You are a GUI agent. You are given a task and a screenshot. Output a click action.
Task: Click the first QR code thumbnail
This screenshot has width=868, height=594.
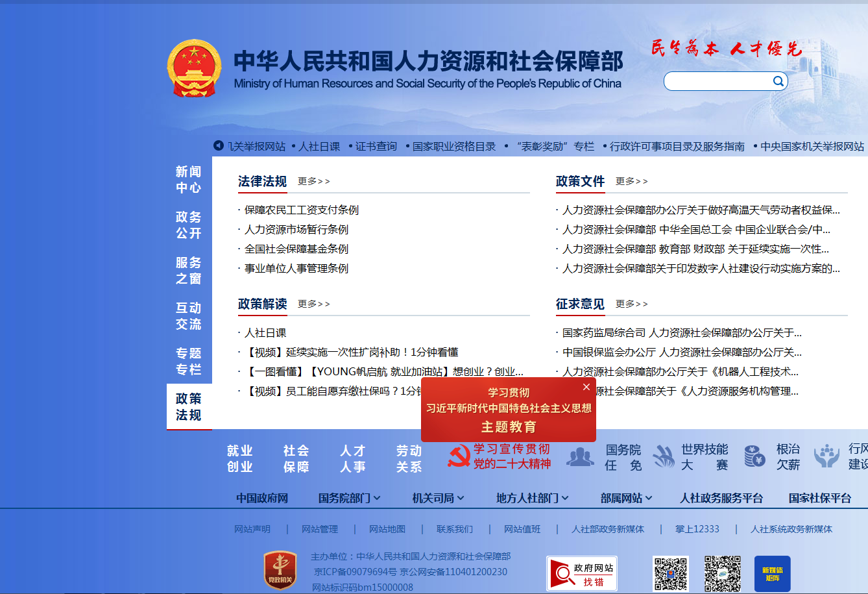[x=670, y=573]
